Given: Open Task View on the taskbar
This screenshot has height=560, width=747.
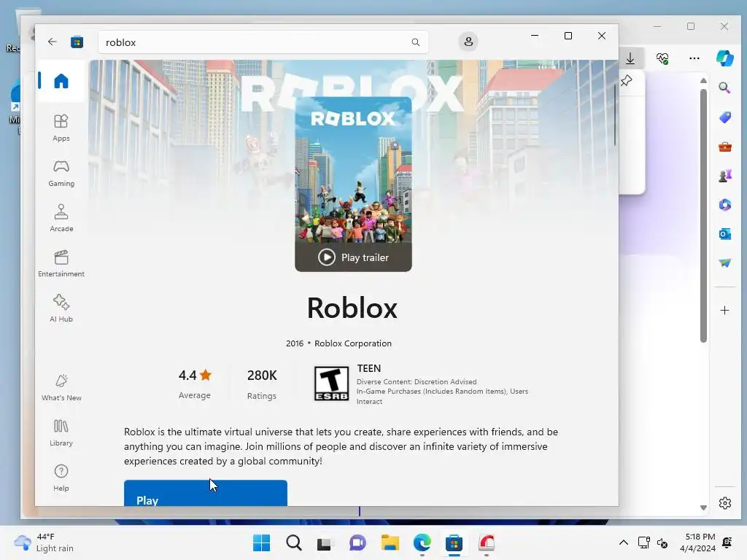Looking at the screenshot, I should coord(325,542).
